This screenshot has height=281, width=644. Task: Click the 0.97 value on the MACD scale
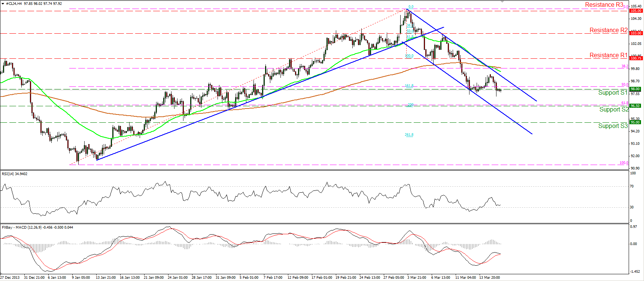tap(634, 227)
